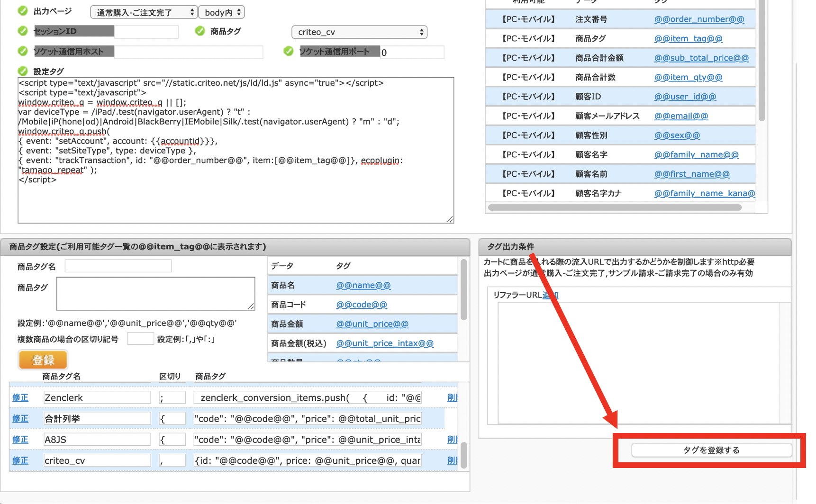816x504 pixels.
Task: Click scrollbar of registered product tags table
Action: (464, 455)
